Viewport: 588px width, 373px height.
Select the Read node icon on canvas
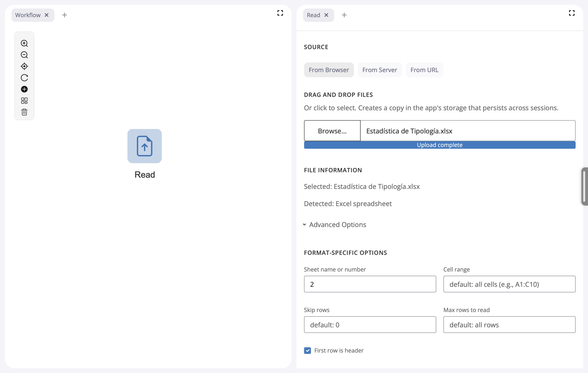tap(144, 146)
